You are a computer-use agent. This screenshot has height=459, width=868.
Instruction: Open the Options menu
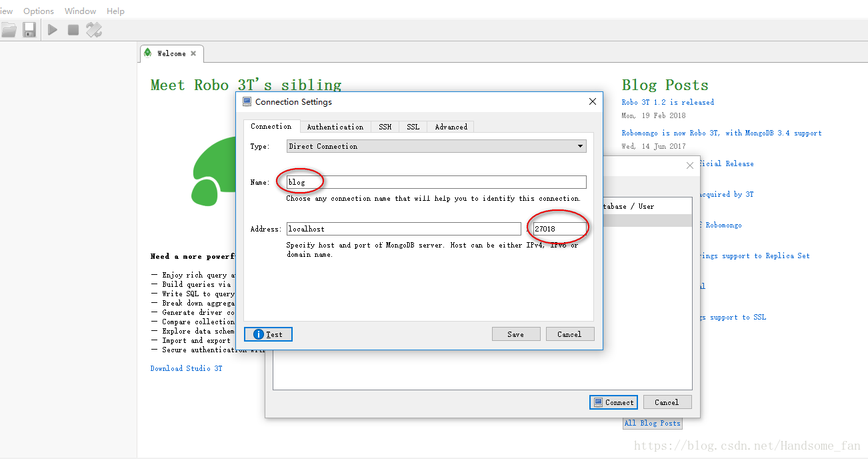point(39,11)
